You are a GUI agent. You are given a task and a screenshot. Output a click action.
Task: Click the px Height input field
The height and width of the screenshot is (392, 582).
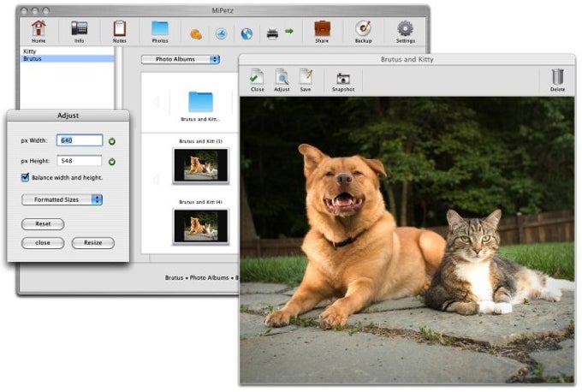click(80, 161)
